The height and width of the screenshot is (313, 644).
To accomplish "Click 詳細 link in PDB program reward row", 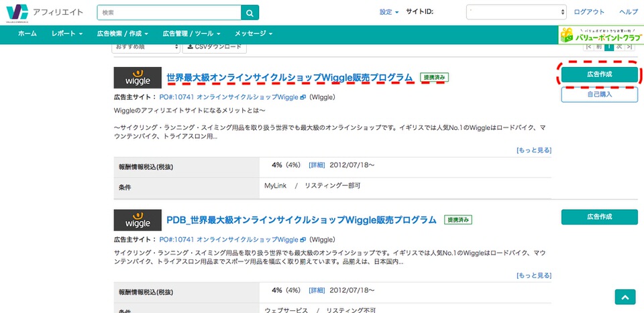I will (317, 290).
